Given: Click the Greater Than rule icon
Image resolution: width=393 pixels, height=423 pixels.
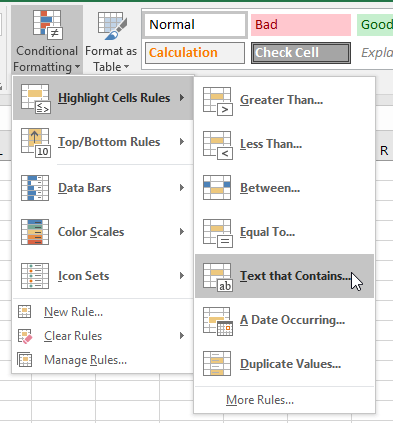Looking at the screenshot, I should point(218,101).
